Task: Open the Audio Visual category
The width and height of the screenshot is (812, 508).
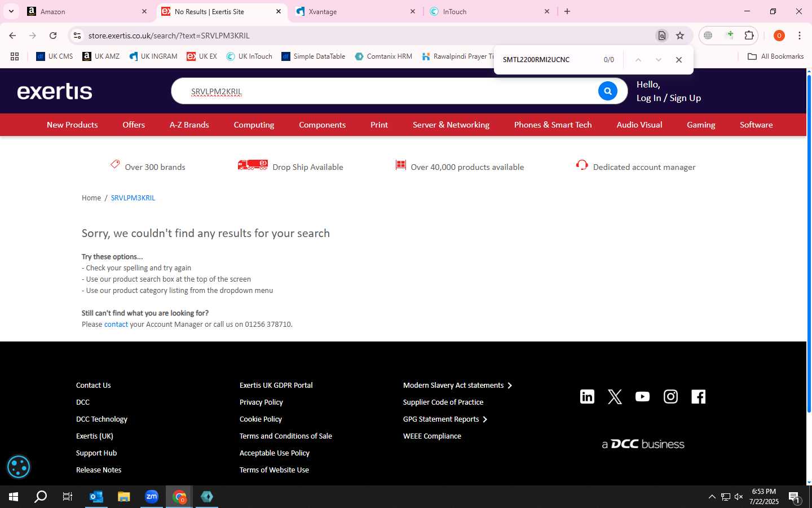Action: (639, 125)
